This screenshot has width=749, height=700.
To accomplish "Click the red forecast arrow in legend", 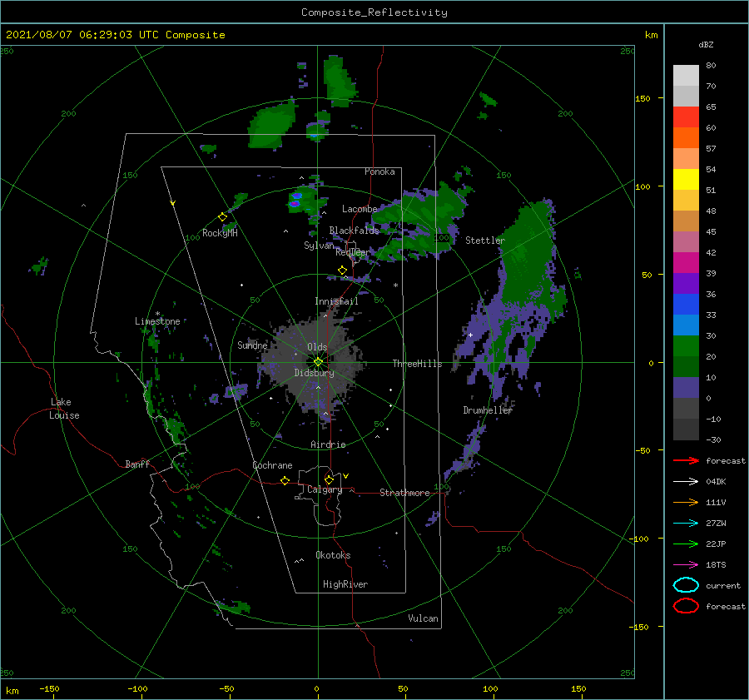I will point(686,460).
